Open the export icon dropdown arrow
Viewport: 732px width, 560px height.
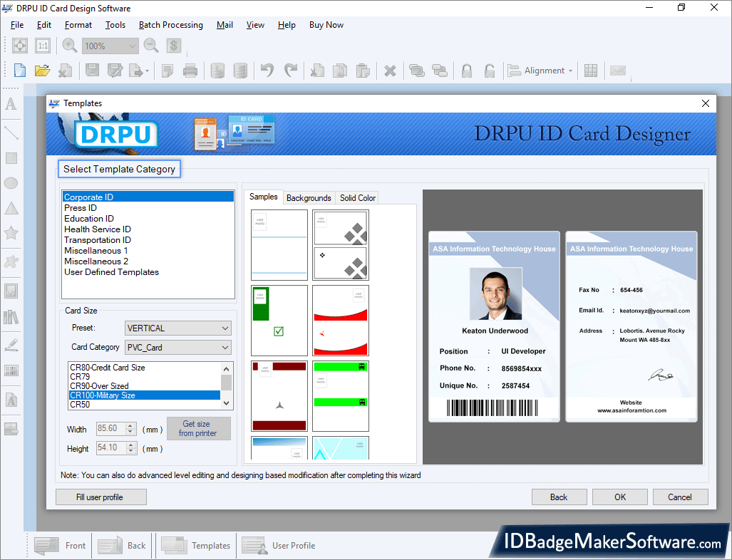147,71
